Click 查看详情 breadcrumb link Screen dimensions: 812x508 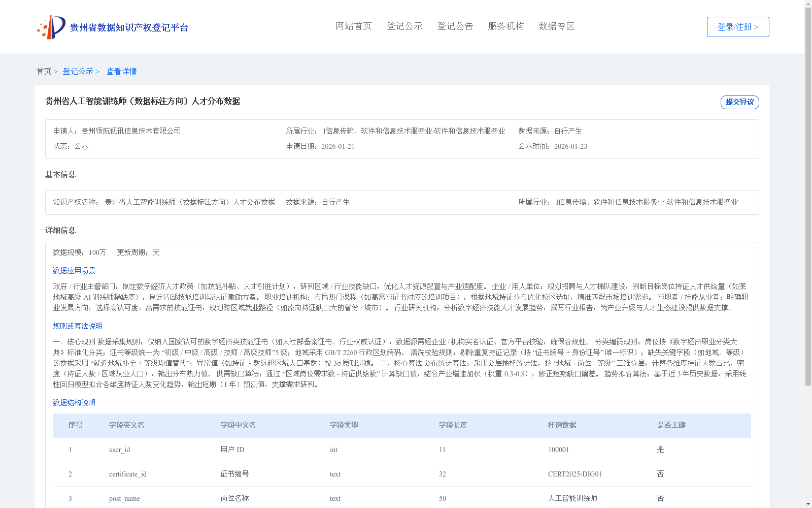click(121, 72)
